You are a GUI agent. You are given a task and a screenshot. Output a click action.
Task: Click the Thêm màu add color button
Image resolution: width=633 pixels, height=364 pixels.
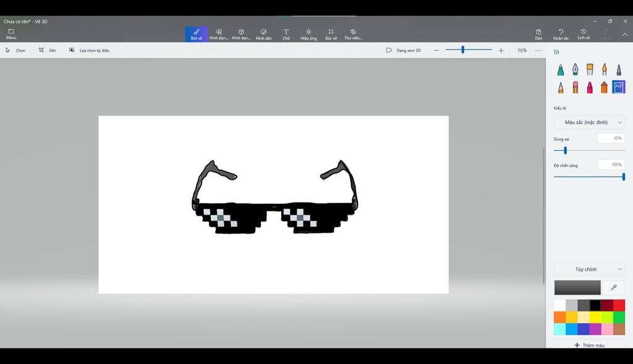(589, 345)
